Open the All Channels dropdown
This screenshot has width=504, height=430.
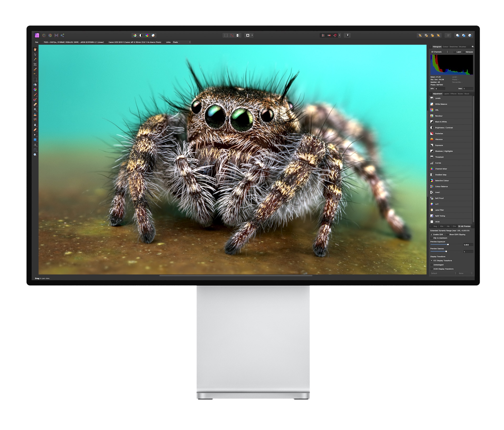[x=439, y=52]
